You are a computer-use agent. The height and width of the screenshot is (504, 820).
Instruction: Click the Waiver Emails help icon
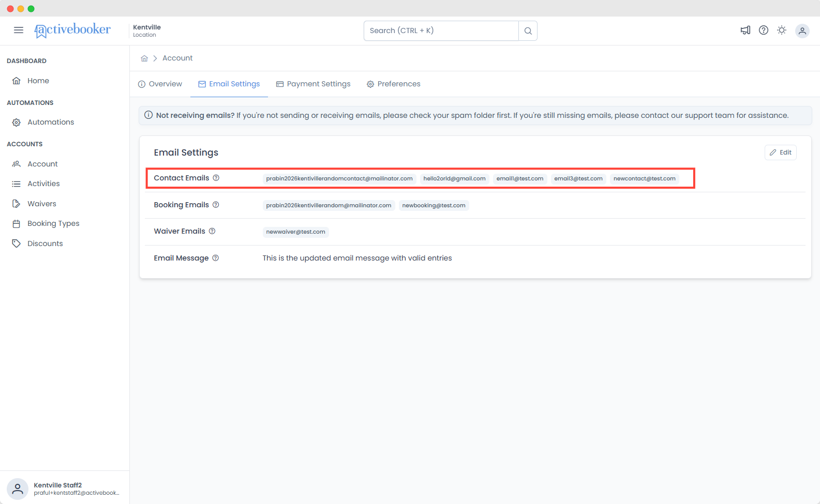pos(212,231)
